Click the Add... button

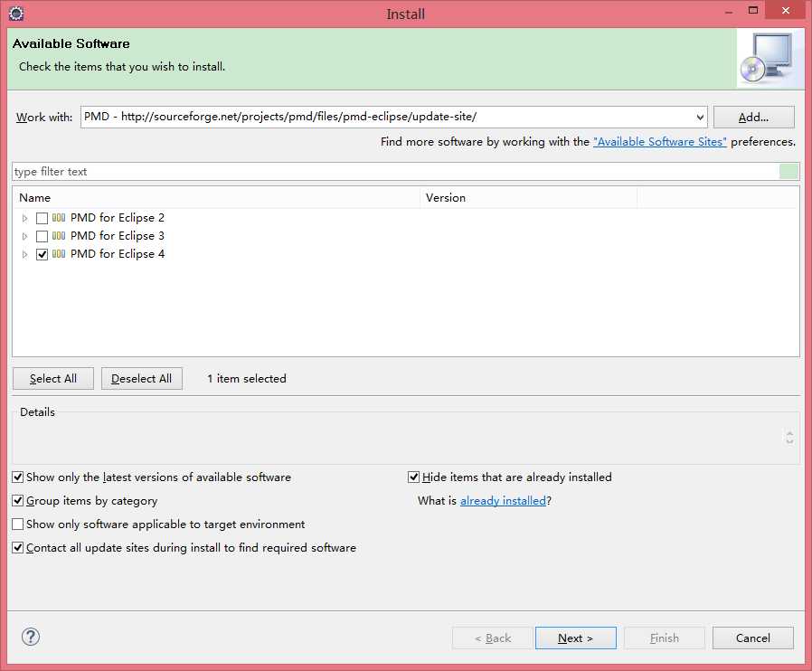[x=753, y=117]
